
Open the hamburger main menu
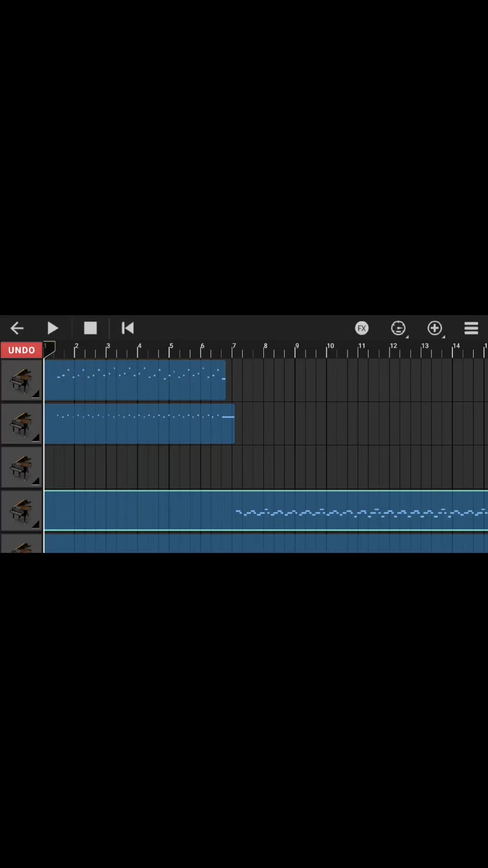471,328
